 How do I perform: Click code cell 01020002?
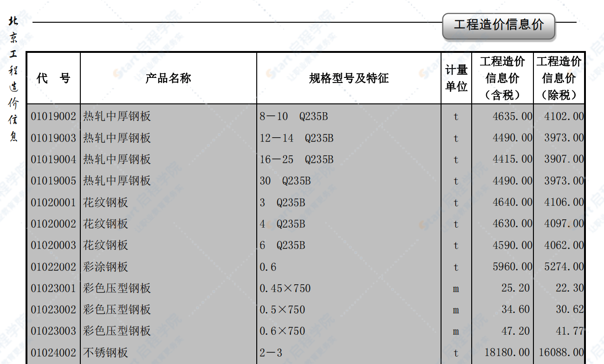53,224
